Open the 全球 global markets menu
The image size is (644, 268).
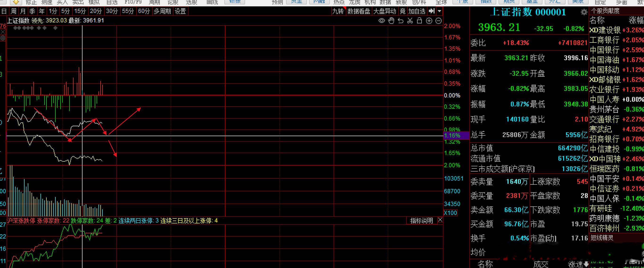coord(441,2)
